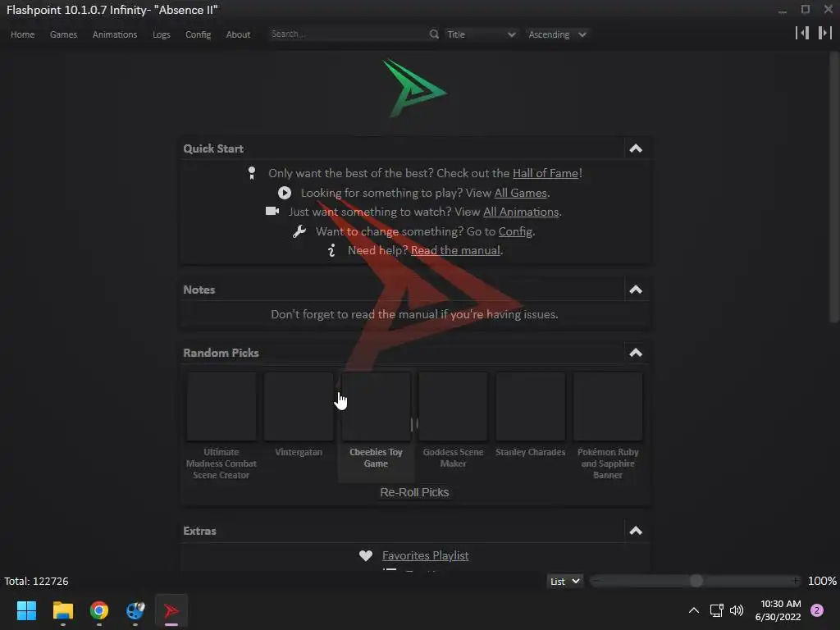Collapse the Extras section
Viewport: 840px width, 630px height.
636,531
